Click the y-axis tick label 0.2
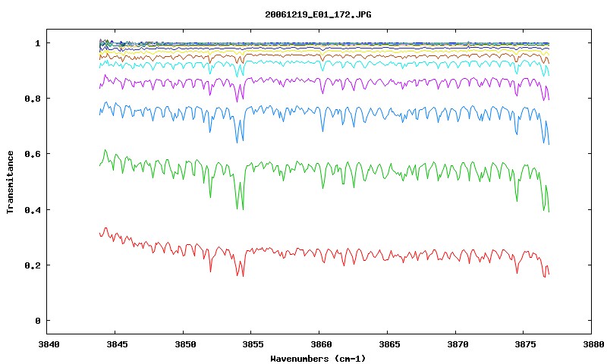This screenshot has height=364, width=607. click(33, 265)
